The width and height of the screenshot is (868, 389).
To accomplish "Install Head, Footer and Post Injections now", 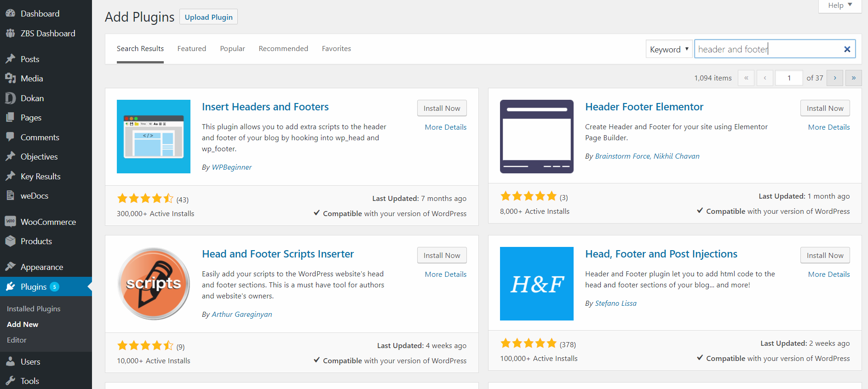I will [x=825, y=255].
